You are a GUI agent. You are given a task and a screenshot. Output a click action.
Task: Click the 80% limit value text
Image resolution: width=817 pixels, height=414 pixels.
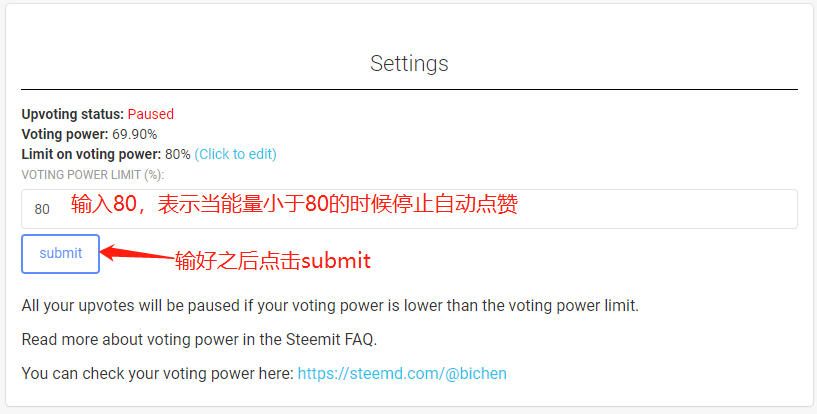coord(178,154)
